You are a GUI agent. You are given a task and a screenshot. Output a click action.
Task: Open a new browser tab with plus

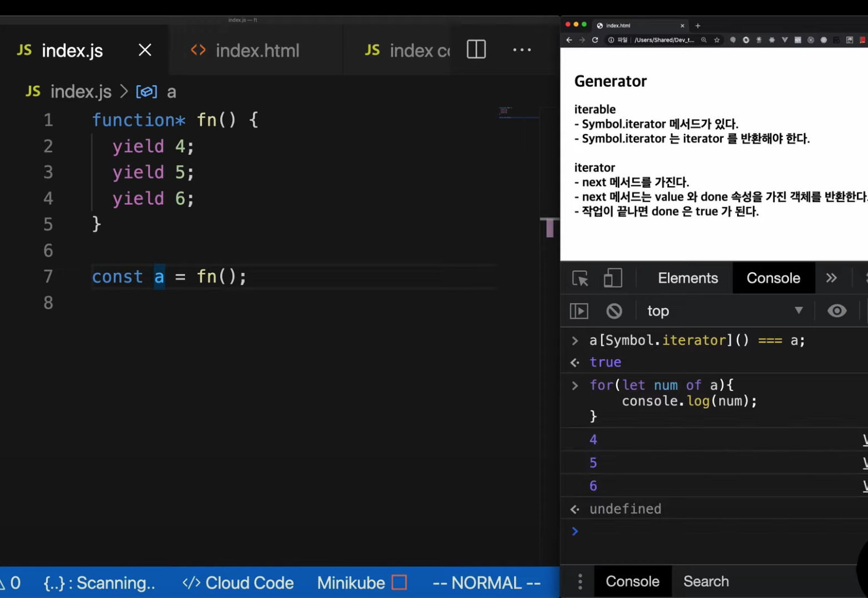tap(698, 26)
